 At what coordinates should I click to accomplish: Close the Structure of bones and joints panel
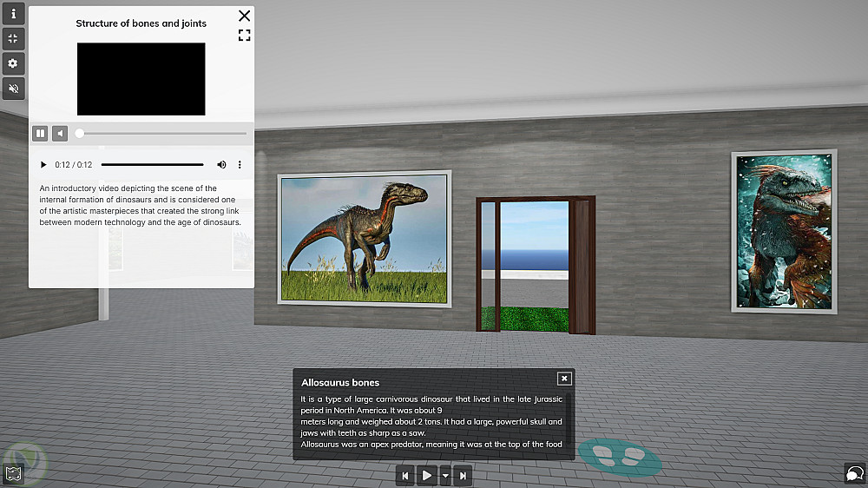(244, 16)
